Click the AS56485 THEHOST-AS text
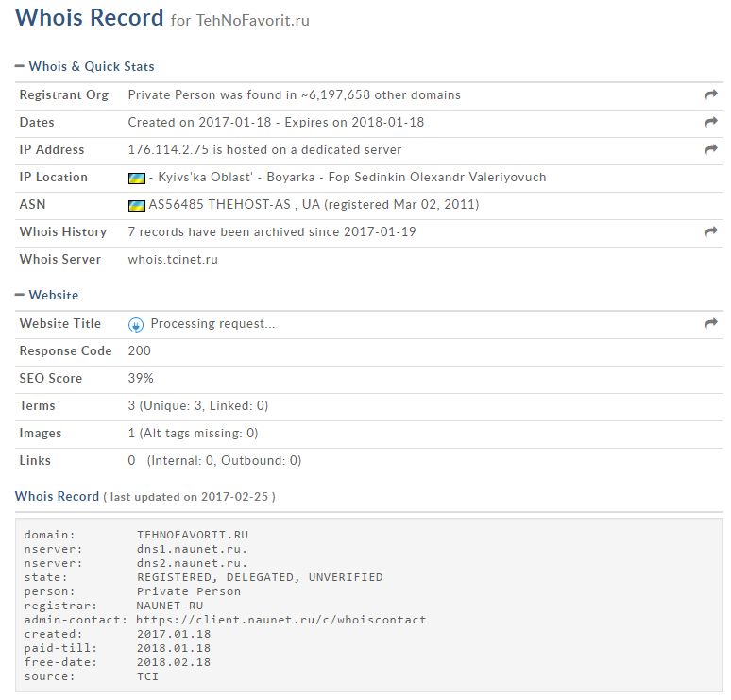The width and height of the screenshot is (731, 700). (219, 204)
